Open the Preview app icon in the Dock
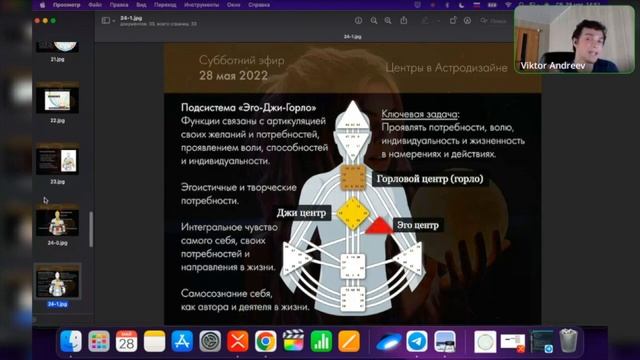The image size is (640, 360). pyautogui.click(x=444, y=341)
